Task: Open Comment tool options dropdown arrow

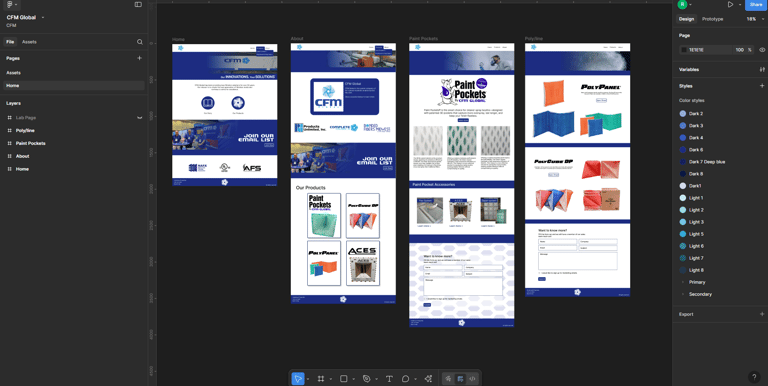Action: 415,379
